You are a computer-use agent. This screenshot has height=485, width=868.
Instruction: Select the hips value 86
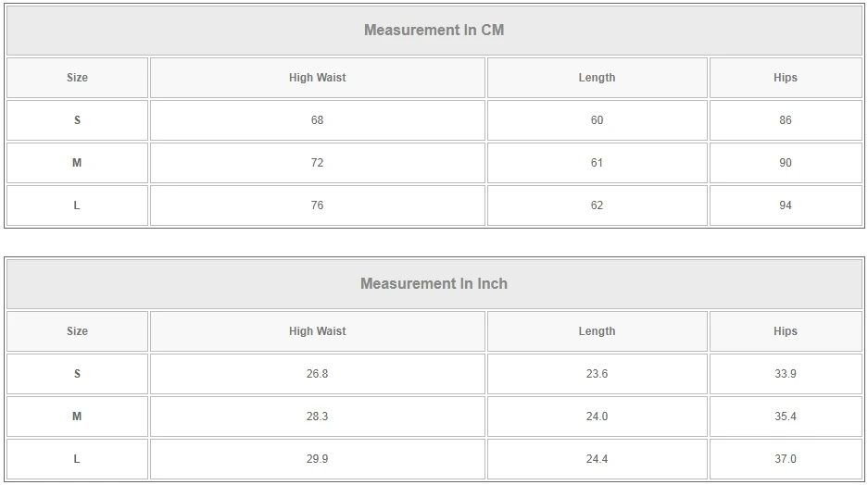pyautogui.click(x=785, y=120)
